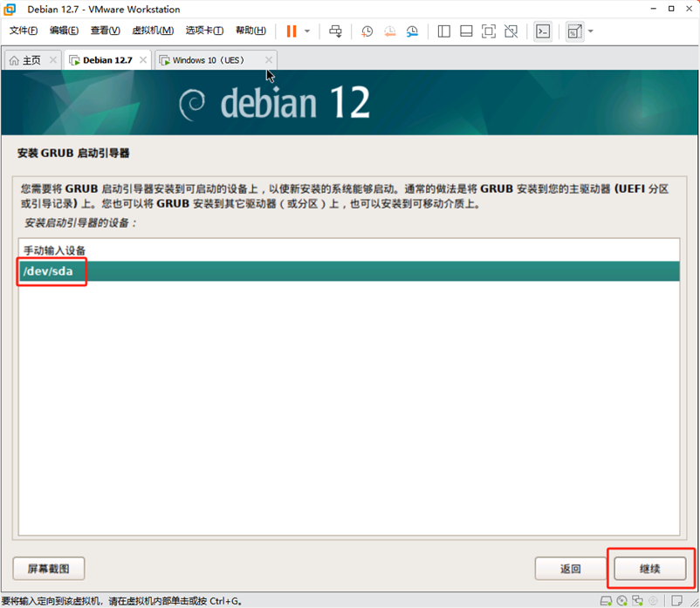Open the power options dropdown arrow beside pause
The width and height of the screenshot is (700, 608).
pyautogui.click(x=307, y=31)
